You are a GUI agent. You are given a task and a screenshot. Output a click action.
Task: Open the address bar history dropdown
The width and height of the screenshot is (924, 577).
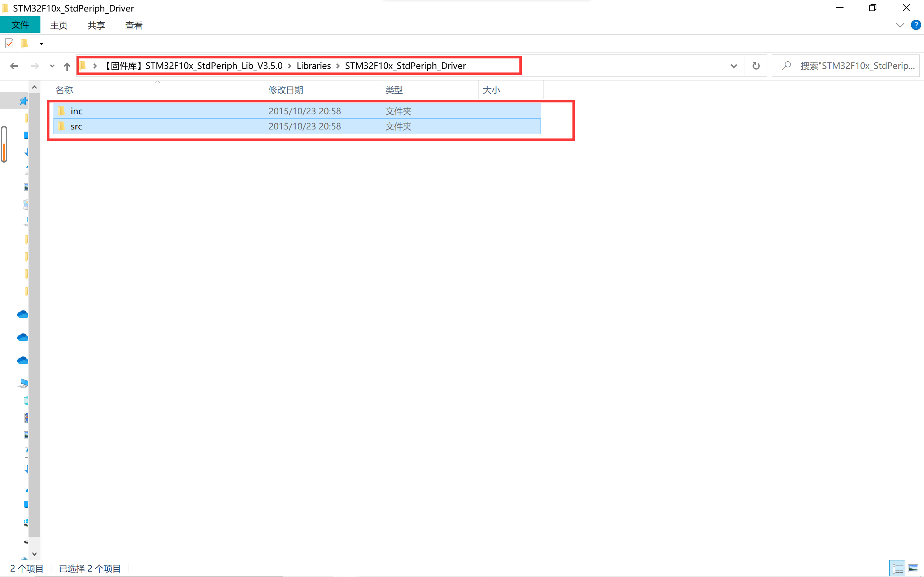[x=733, y=66]
